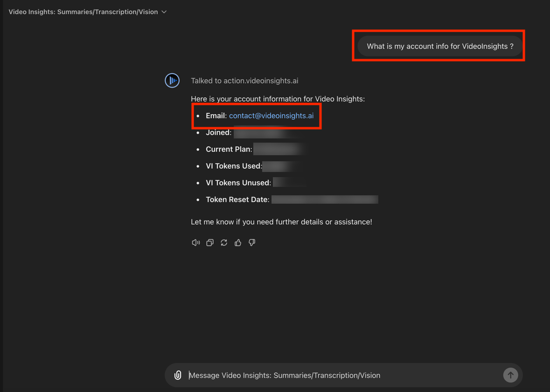This screenshot has height=392, width=550.
Task: Give a thumbs up to the response
Action: click(238, 243)
